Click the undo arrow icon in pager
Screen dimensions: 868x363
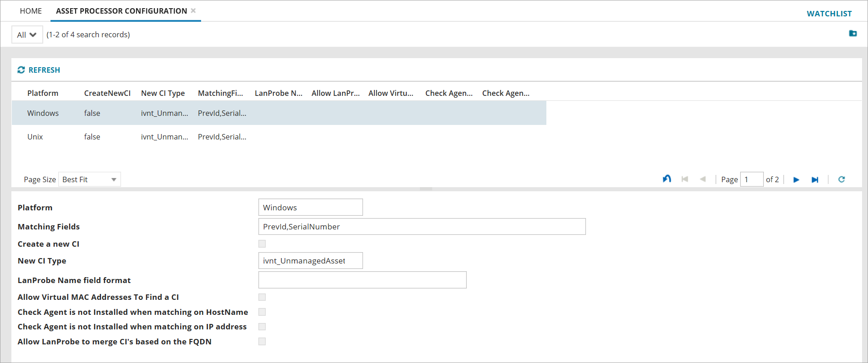666,179
